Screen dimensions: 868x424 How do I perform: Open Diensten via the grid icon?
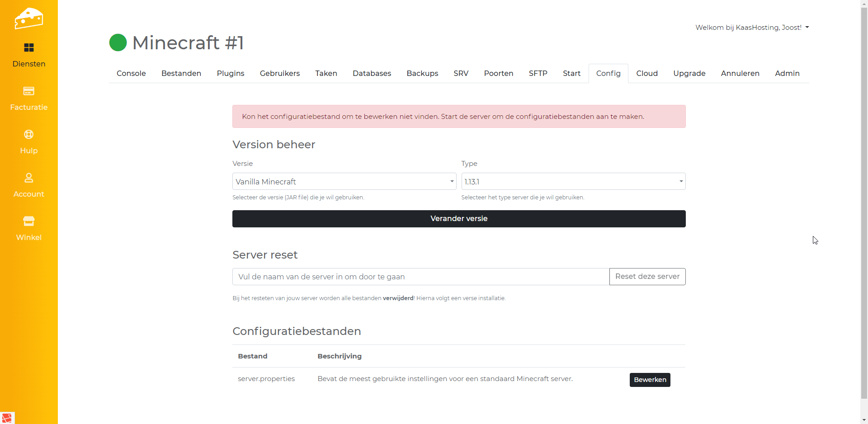[x=29, y=48]
